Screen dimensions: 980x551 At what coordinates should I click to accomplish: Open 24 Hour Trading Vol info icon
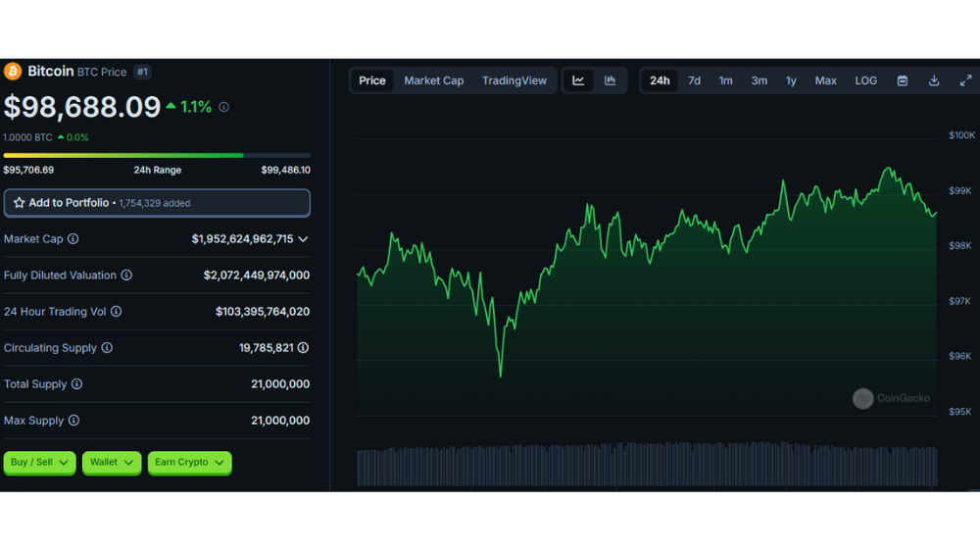click(117, 312)
